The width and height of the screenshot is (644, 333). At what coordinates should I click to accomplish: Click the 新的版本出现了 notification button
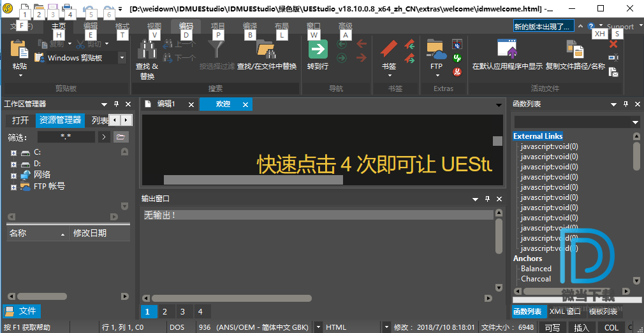pos(544,27)
